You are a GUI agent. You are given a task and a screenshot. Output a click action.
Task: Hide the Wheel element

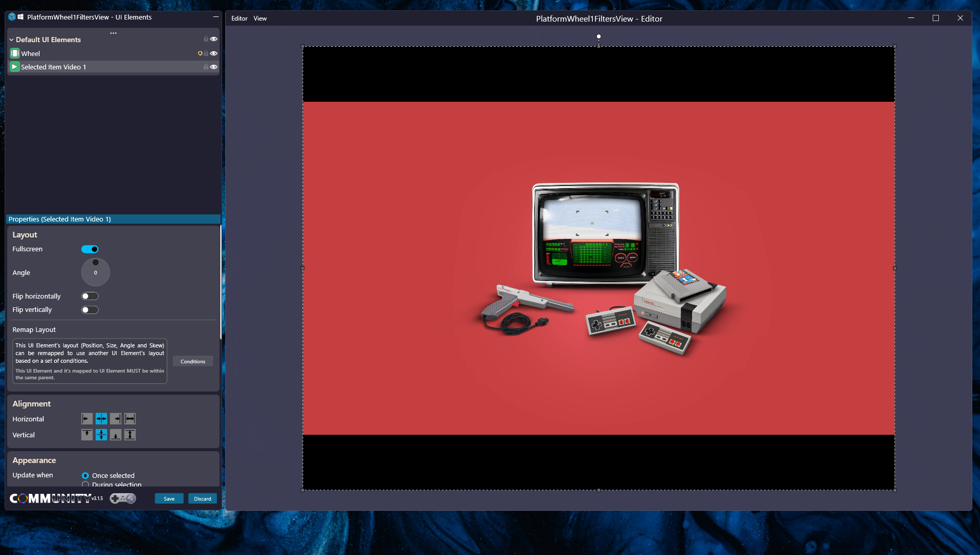214,53
